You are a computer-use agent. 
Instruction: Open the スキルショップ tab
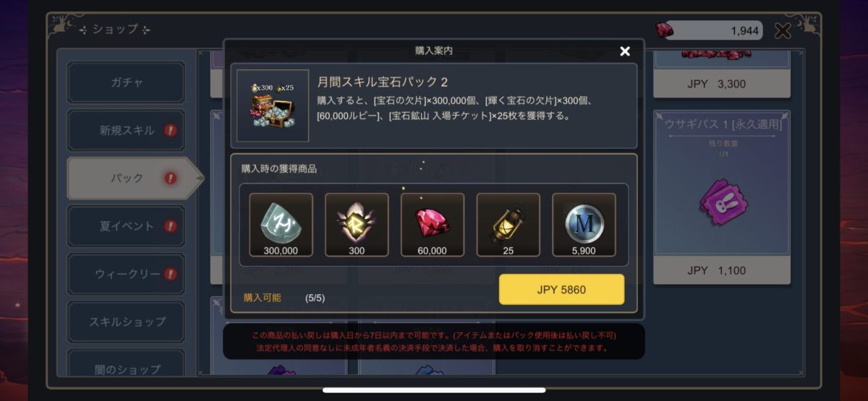click(126, 322)
